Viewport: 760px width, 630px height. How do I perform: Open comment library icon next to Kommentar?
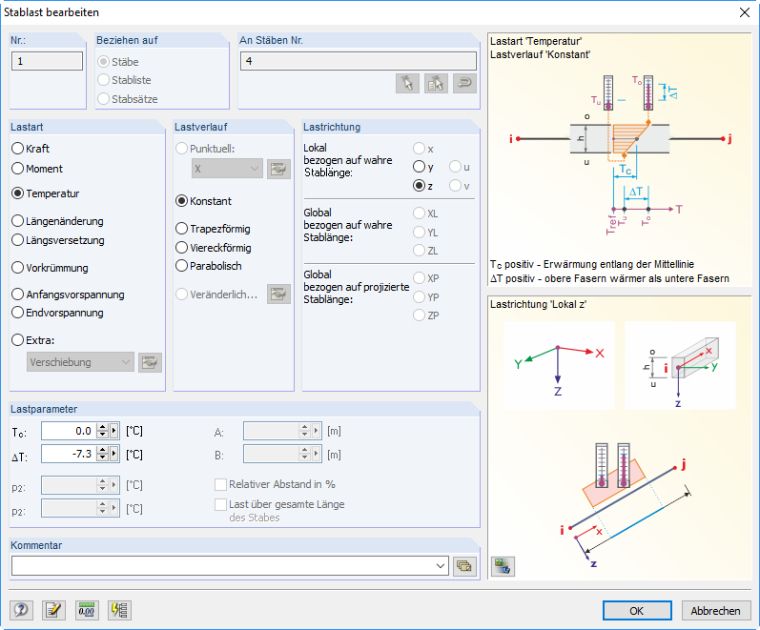coord(464,566)
